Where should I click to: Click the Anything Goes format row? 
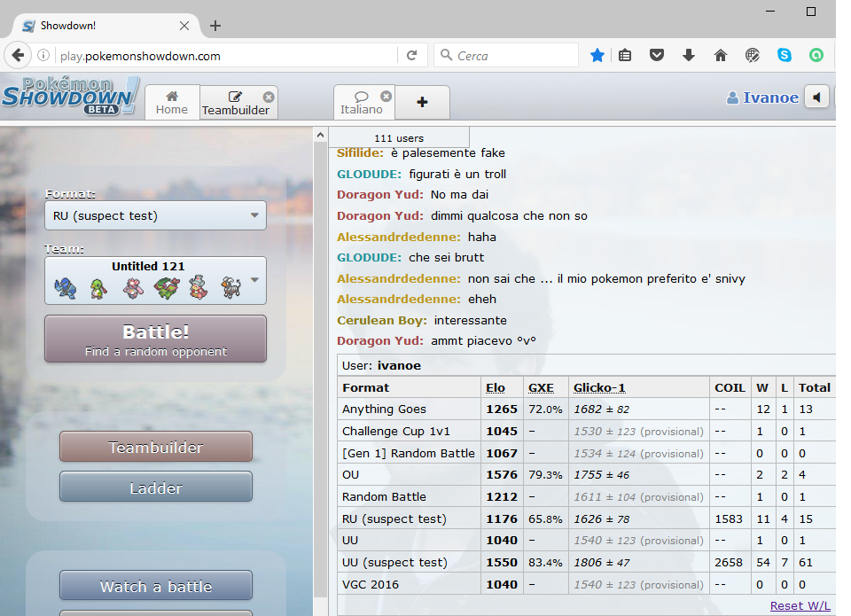tap(586, 409)
